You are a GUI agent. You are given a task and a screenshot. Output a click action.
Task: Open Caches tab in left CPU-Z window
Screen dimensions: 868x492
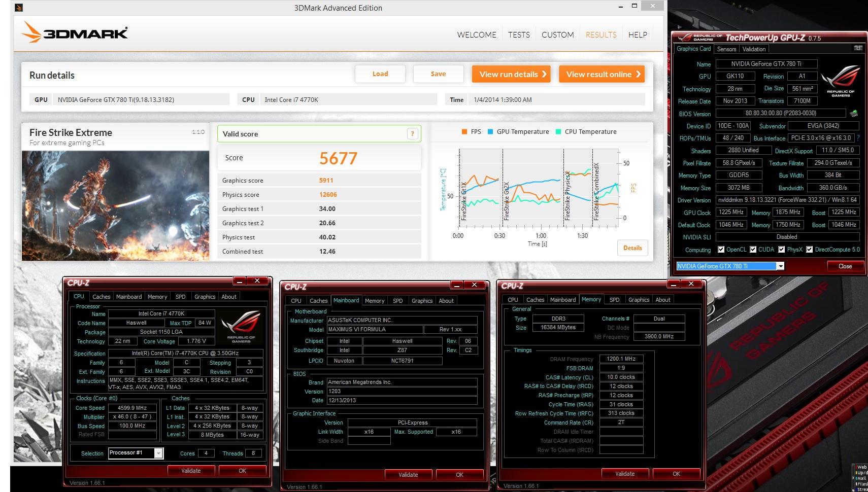[101, 297]
